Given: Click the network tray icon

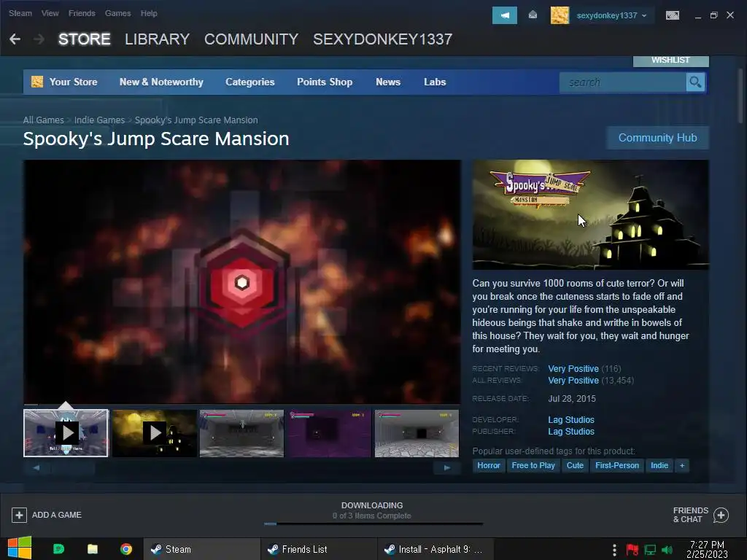Looking at the screenshot, I should (650, 550).
